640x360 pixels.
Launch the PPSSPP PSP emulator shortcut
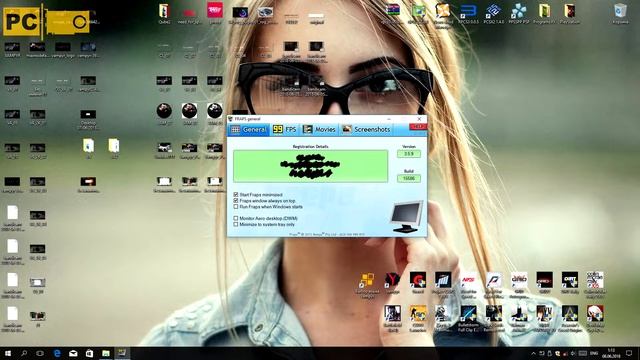coord(519,13)
